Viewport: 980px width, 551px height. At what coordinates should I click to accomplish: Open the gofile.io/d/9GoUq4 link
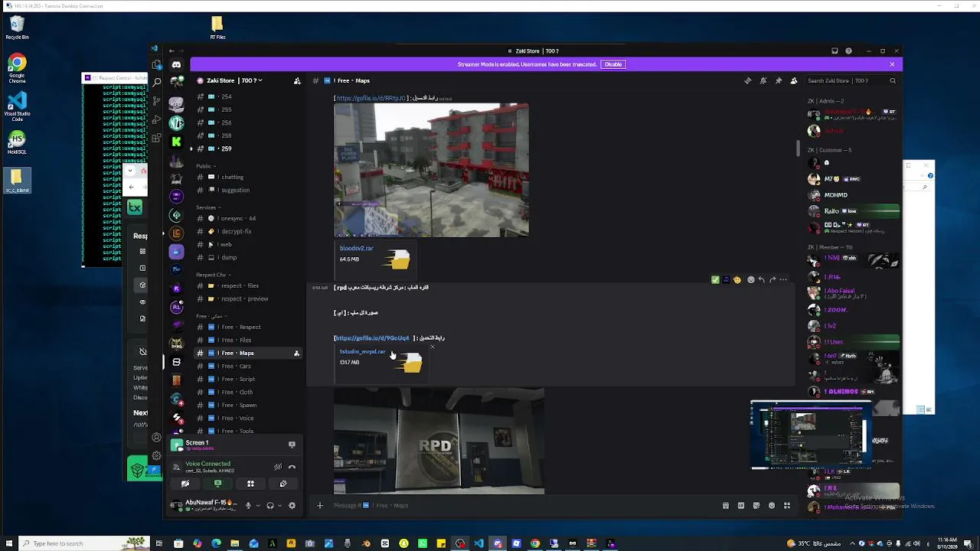pos(372,337)
